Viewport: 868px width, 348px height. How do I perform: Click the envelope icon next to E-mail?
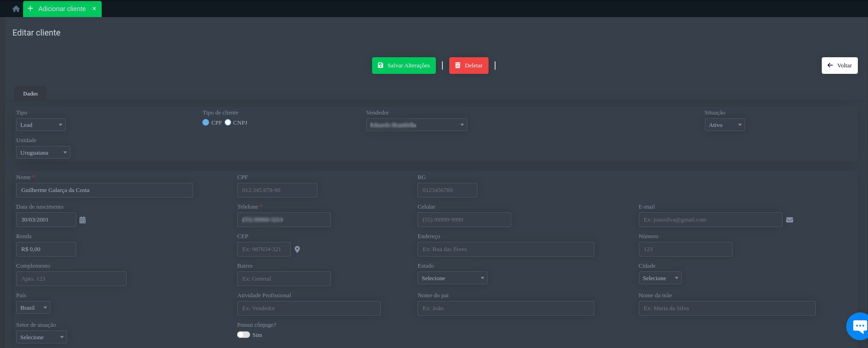point(789,220)
